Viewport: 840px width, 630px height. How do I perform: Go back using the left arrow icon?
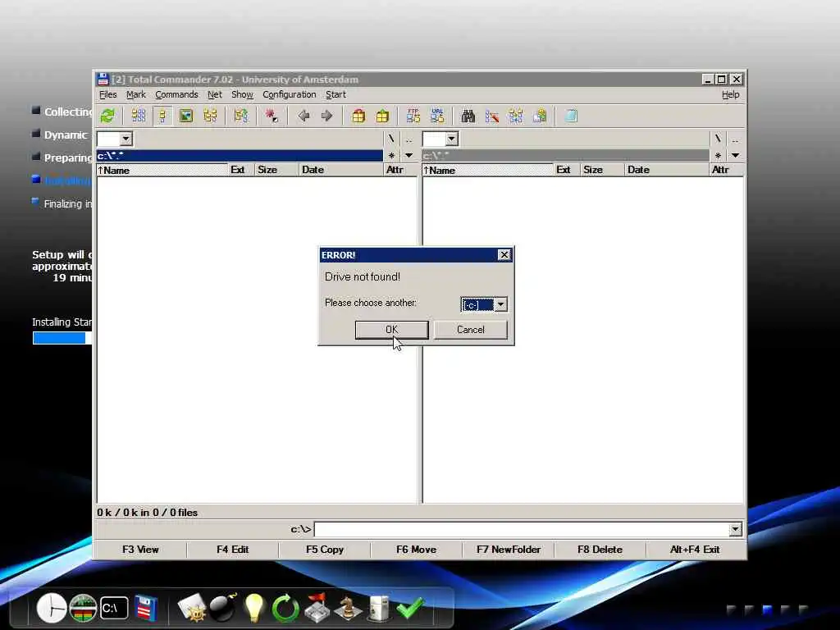(304, 116)
